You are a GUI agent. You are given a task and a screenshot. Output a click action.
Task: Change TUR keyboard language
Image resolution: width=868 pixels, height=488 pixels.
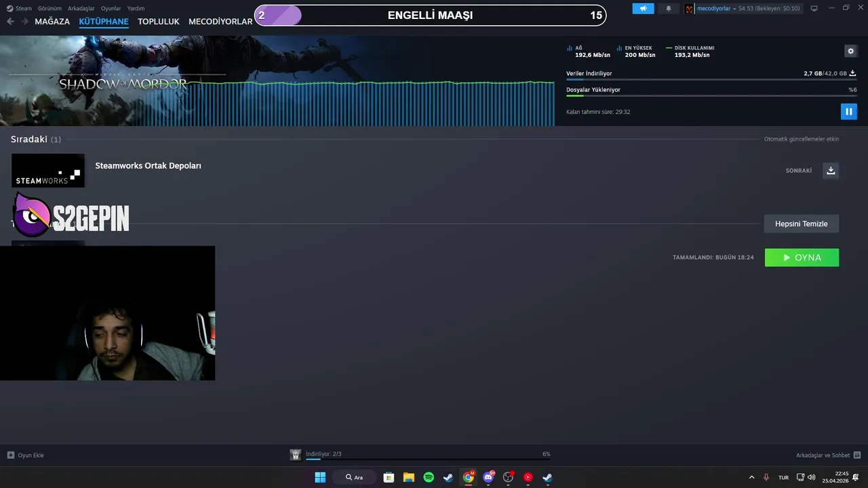[x=783, y=477]
